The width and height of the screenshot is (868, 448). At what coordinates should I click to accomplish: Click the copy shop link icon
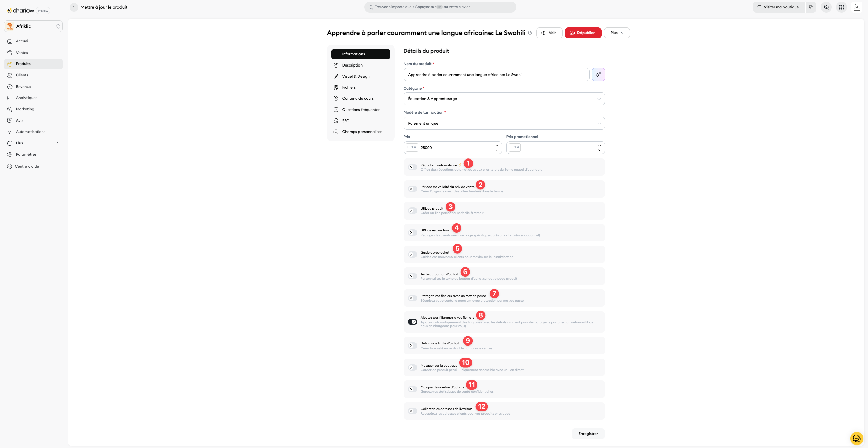coord(811,7)
